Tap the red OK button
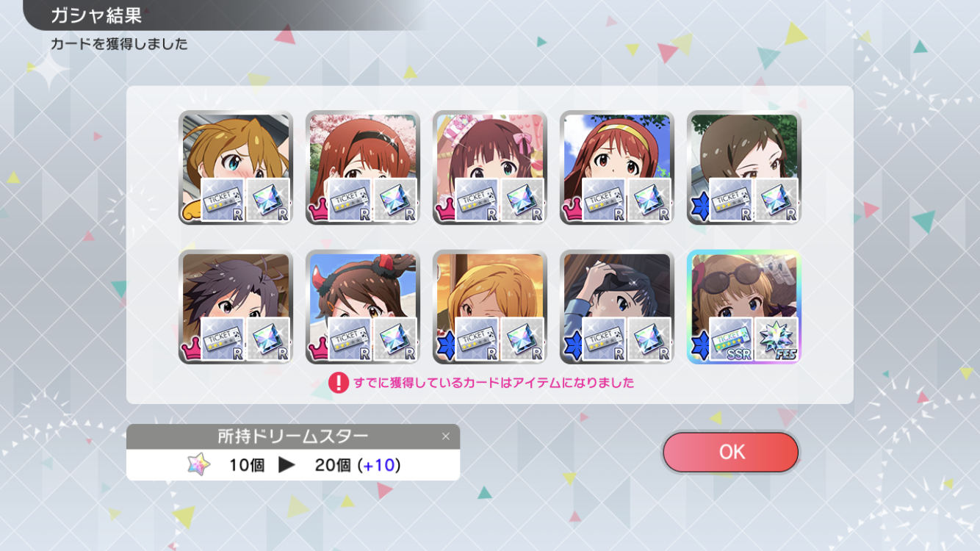Image resolution: width=980 pixels, height=551 pixels. pyautogui.click(x=730, y=452)
